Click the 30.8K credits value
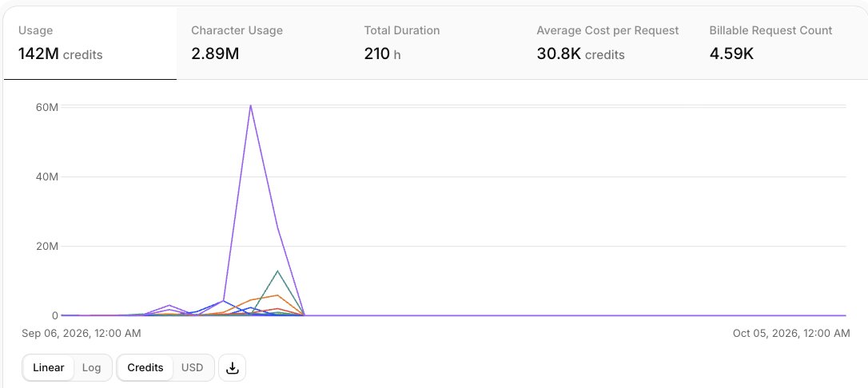Screen dimensions: 868x388 coord(581,54)
